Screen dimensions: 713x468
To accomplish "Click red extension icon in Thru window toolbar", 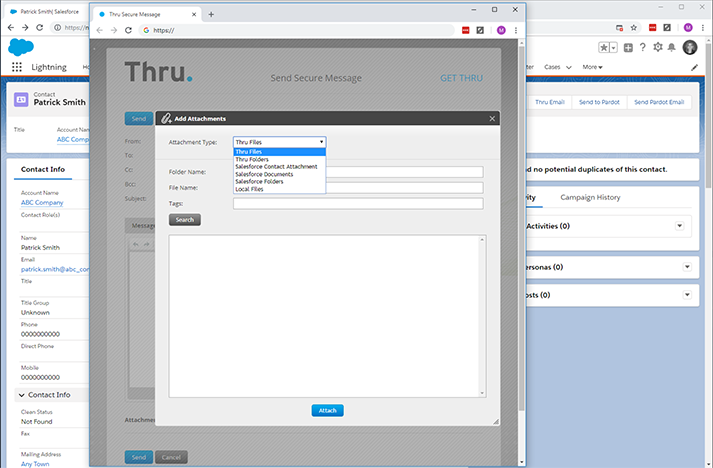I will pos(466,30).
